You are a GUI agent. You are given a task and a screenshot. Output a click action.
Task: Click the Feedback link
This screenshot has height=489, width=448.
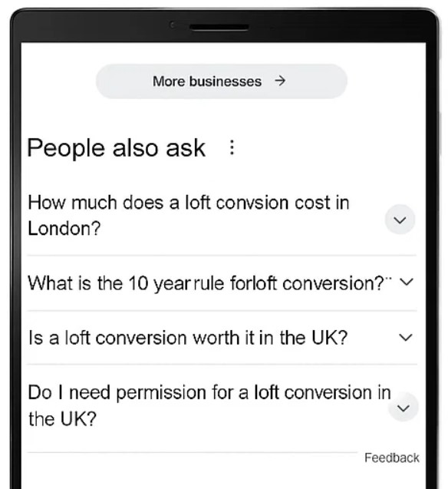click(x=391, y=458)
